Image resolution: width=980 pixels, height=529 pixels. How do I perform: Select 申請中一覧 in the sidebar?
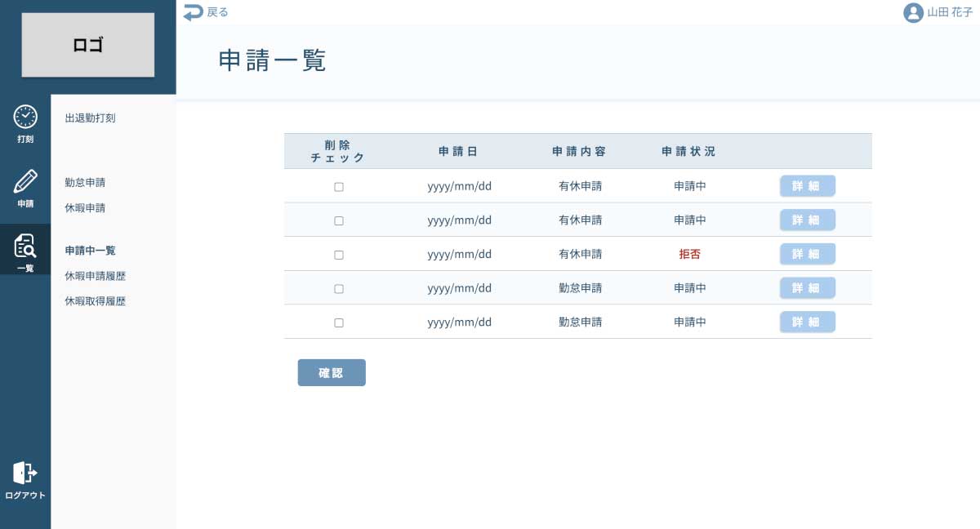click(x=90, y=251)
